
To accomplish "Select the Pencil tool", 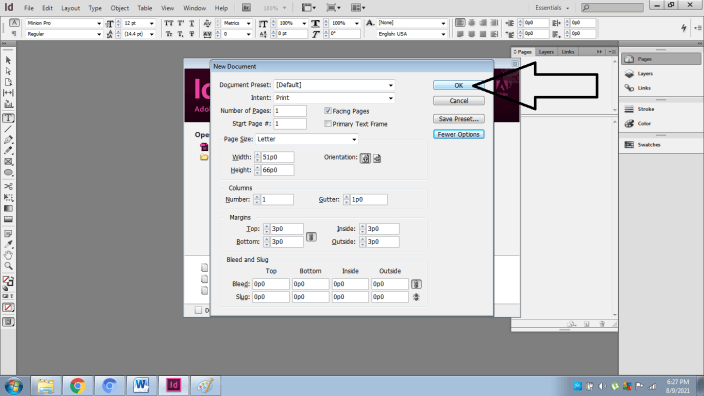I will (x=8, y=151).
